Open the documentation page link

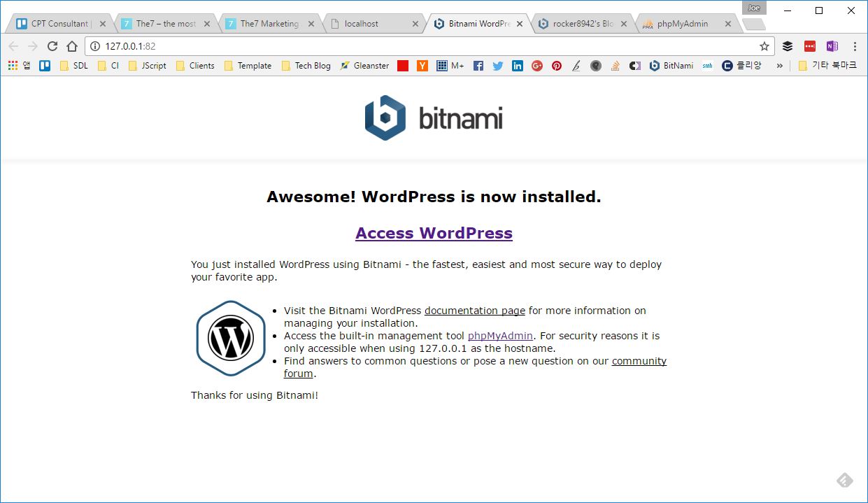point(475,311)
